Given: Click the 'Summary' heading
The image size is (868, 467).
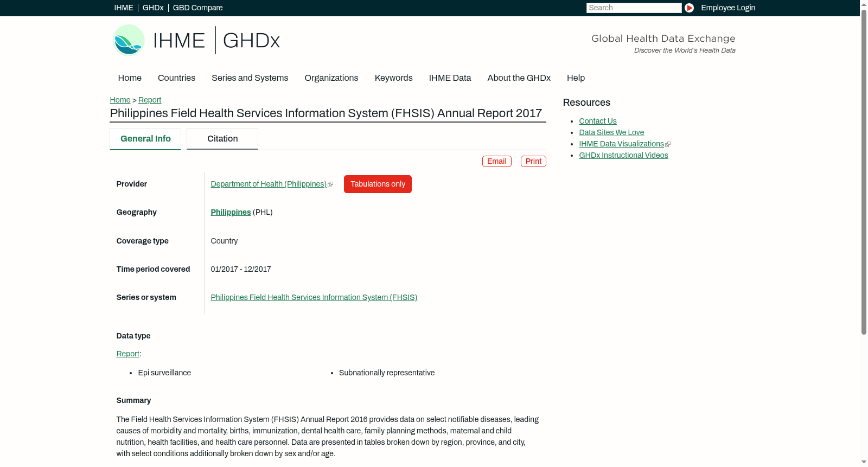Looking at the screenshot, I should [x=133, y=401].
